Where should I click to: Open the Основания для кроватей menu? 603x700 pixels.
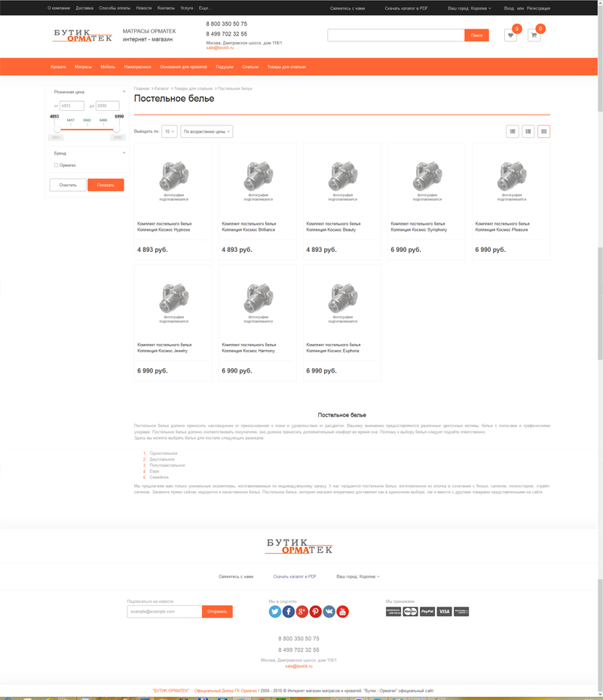click(183, 67)
